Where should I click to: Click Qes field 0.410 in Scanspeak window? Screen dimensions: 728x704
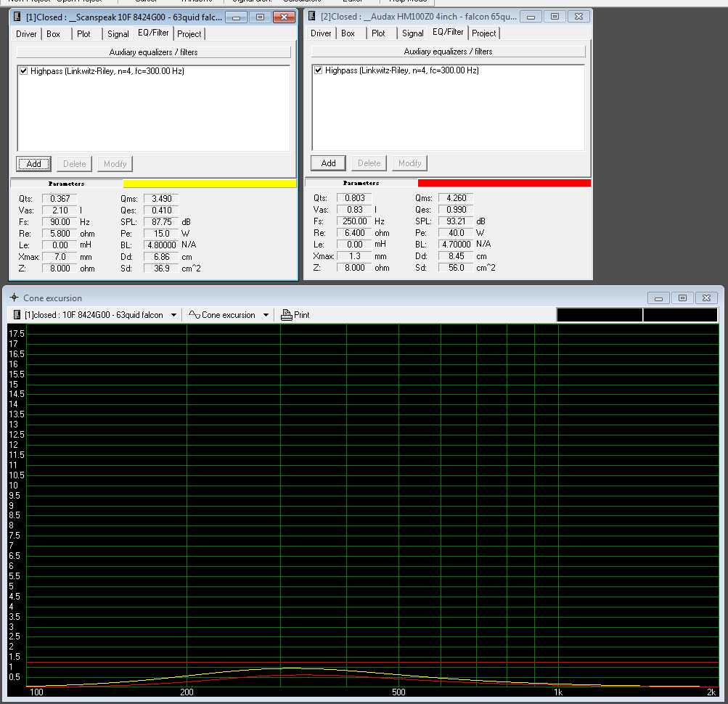pos(161,210)
